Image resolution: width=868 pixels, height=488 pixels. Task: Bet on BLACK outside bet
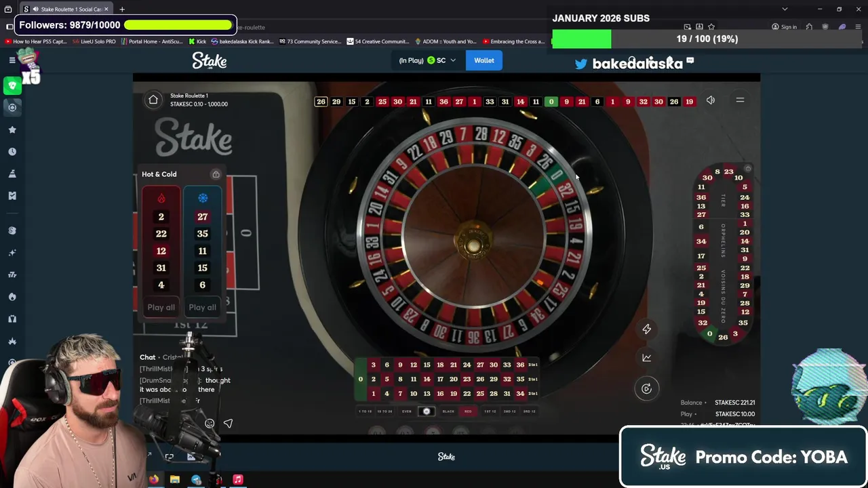click(x=448, y=411)
